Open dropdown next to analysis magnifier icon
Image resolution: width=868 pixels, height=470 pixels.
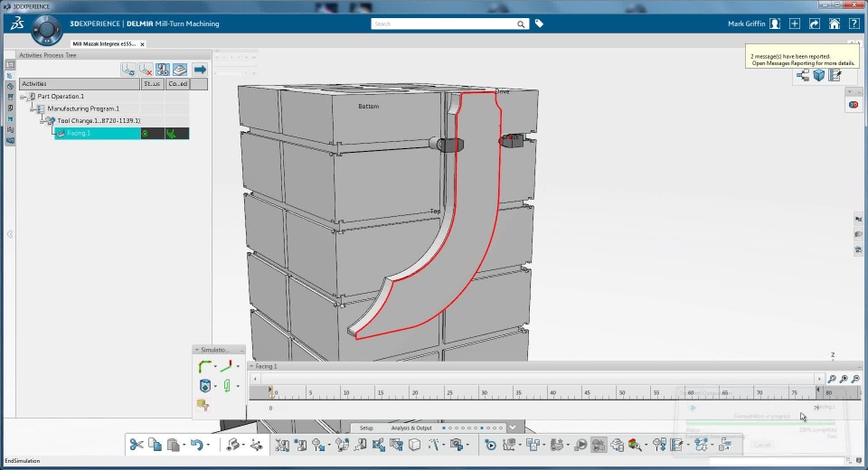click(646, 445)
